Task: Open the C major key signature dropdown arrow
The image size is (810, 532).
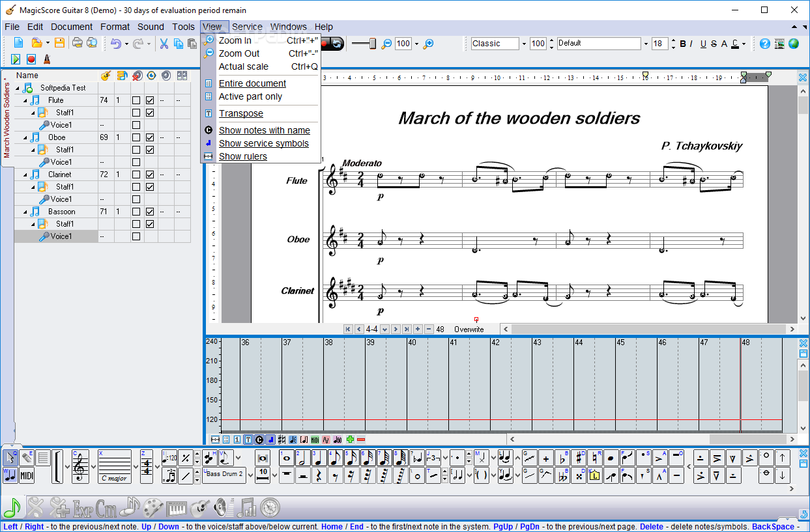Action: (x=136, y=466)
